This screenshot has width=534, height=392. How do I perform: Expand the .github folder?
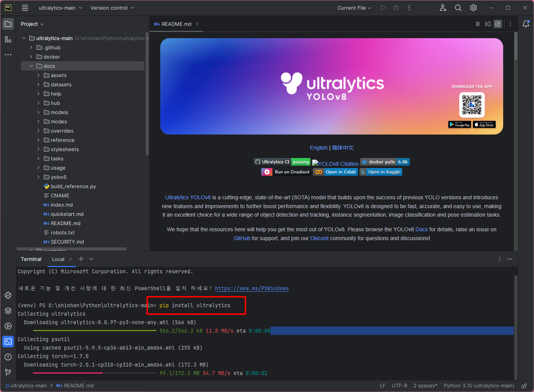point(31,48)
